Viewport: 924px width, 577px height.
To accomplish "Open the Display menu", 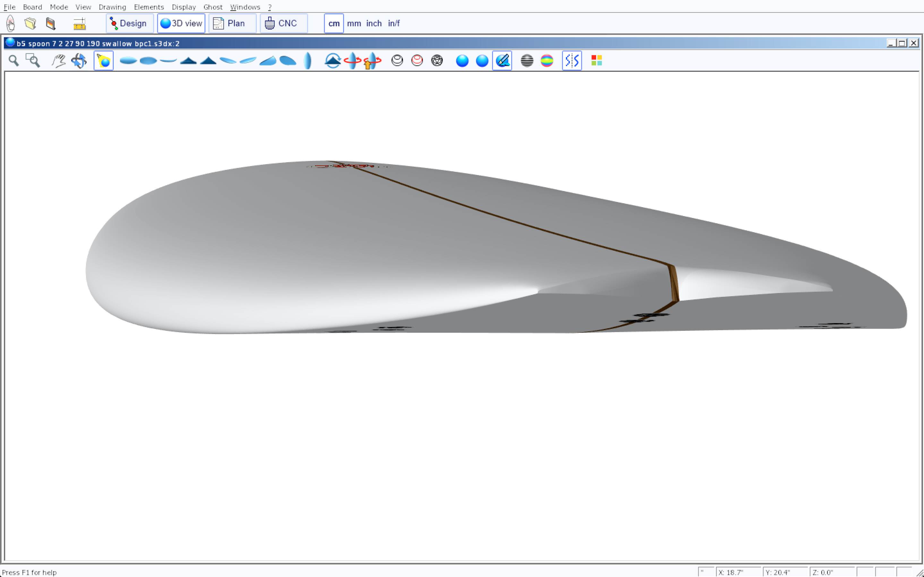I will [x=184, y=7].
